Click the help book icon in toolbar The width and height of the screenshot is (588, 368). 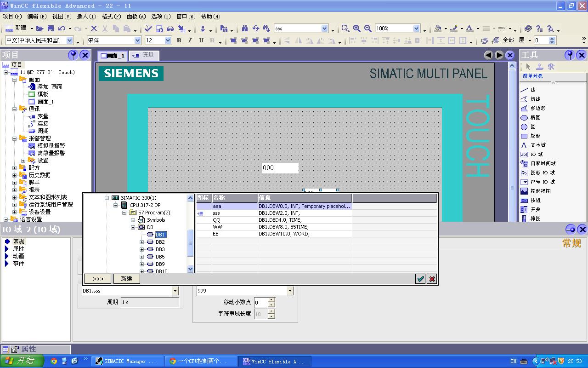pyautogui.click(x=528, y=29)
